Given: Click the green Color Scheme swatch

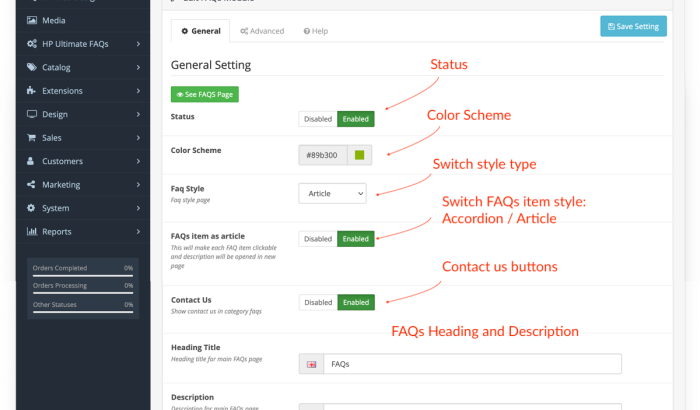Looking at the screenshot, I should click(359, 155).
